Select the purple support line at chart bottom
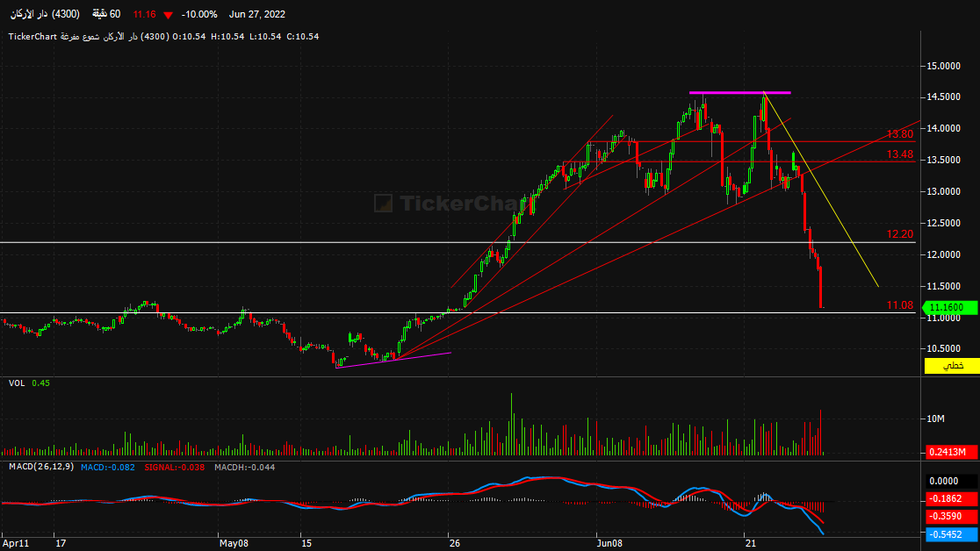The height and width of the screenshot is (551, 980). 393,361
